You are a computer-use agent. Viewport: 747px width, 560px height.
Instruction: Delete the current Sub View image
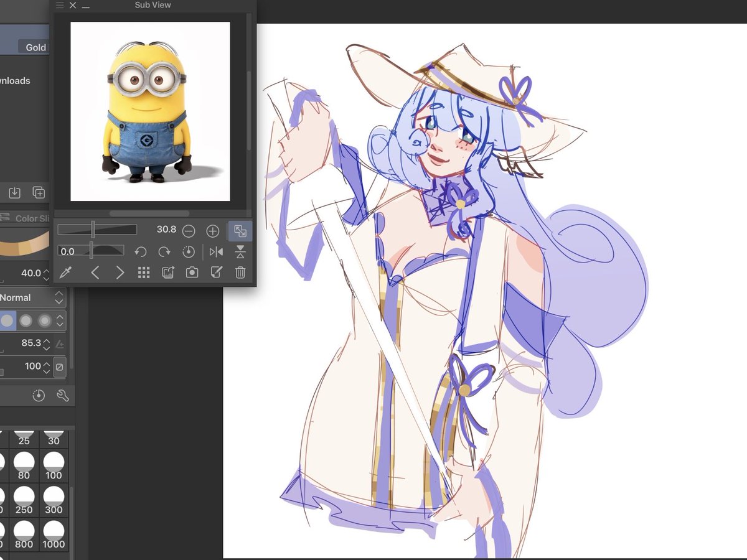point(240,273)
